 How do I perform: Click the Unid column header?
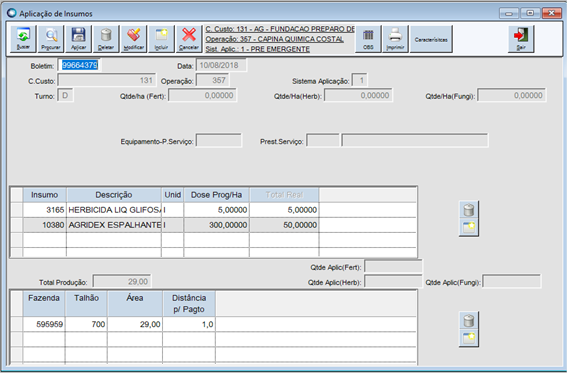tap(172, 195)
